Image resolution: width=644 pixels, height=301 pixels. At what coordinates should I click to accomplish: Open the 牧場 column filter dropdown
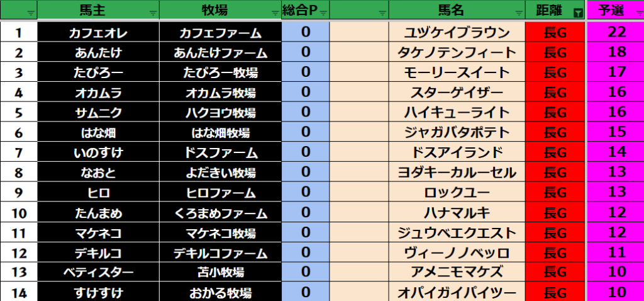275,11
